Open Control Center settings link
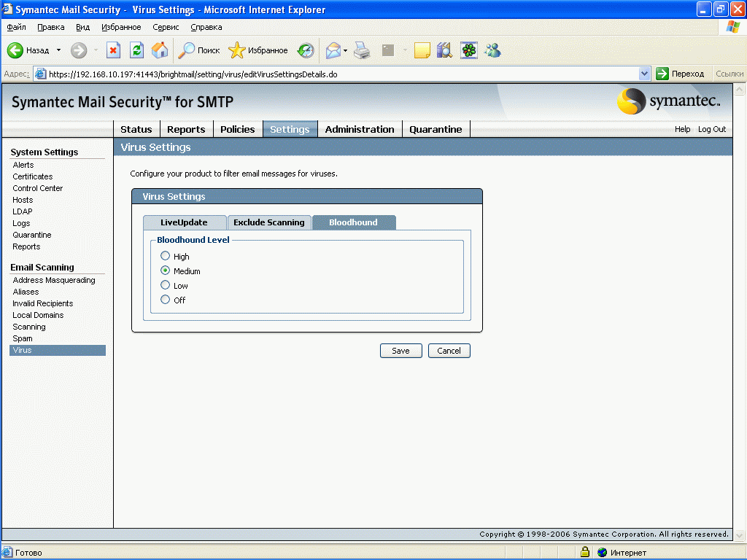747x560 pixels. pyautogui.click(x=38, y=188)
